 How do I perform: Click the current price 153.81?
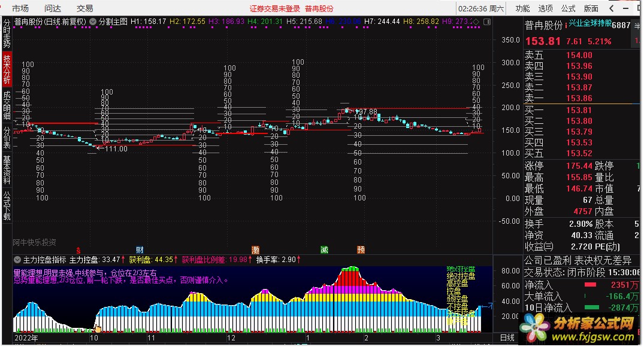click(543, 41)
